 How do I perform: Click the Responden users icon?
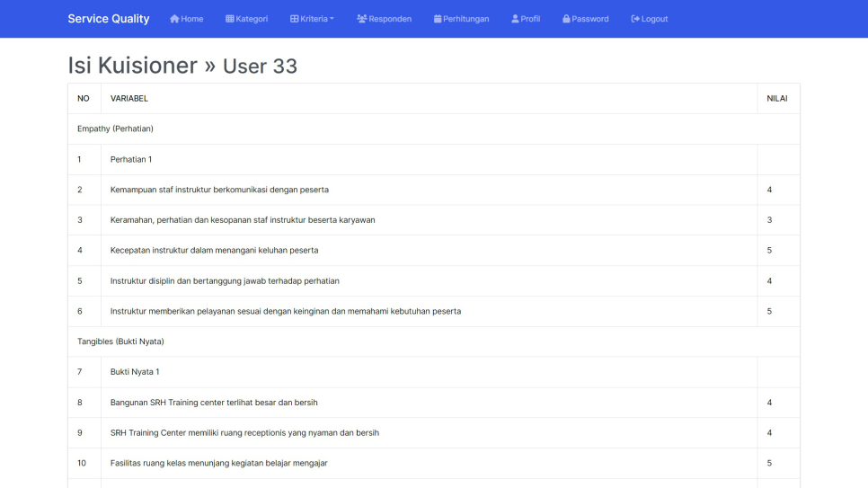coord(362,19)
